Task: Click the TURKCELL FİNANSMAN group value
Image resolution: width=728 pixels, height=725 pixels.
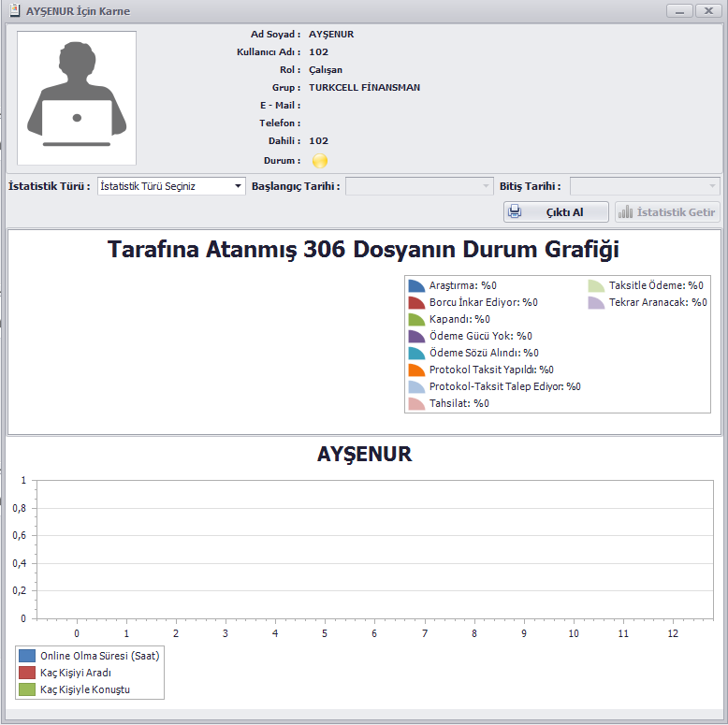Action: point(364,87)
